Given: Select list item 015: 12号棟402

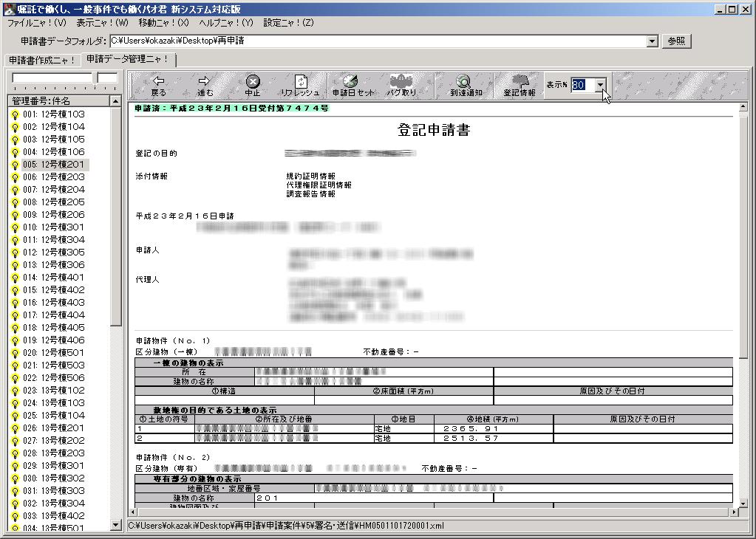Looking at the screenshot, I should (53, 290).
